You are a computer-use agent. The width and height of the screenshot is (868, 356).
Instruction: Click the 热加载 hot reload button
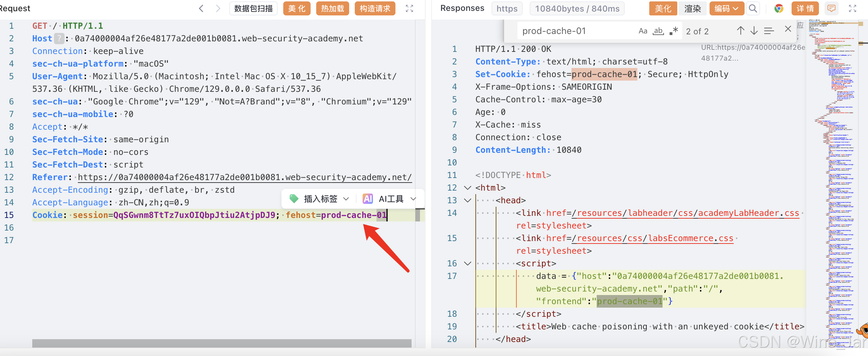(x=333, y=8)
